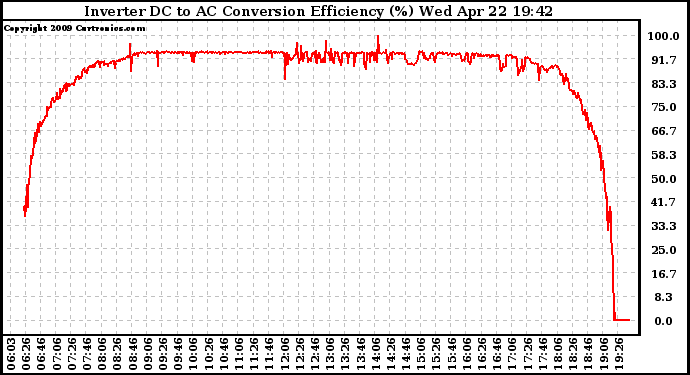Select the 25.0 y-axis label
The image size is (690, 375).
(664, 250)
